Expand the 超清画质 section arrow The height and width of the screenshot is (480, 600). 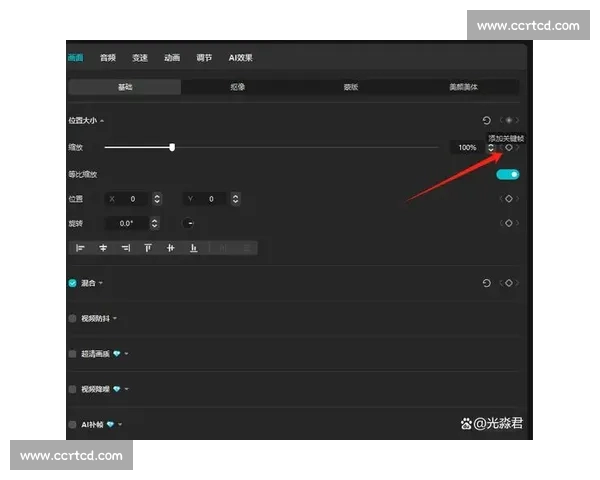127,354
